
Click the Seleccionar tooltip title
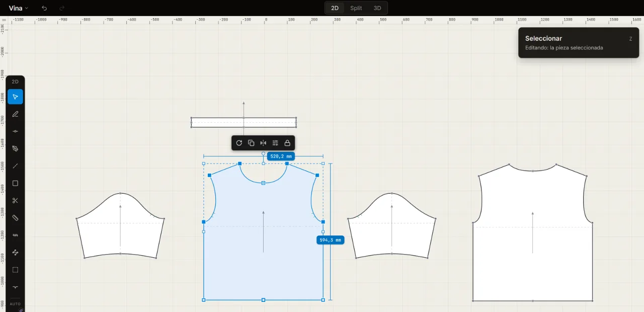pos(543,38)
